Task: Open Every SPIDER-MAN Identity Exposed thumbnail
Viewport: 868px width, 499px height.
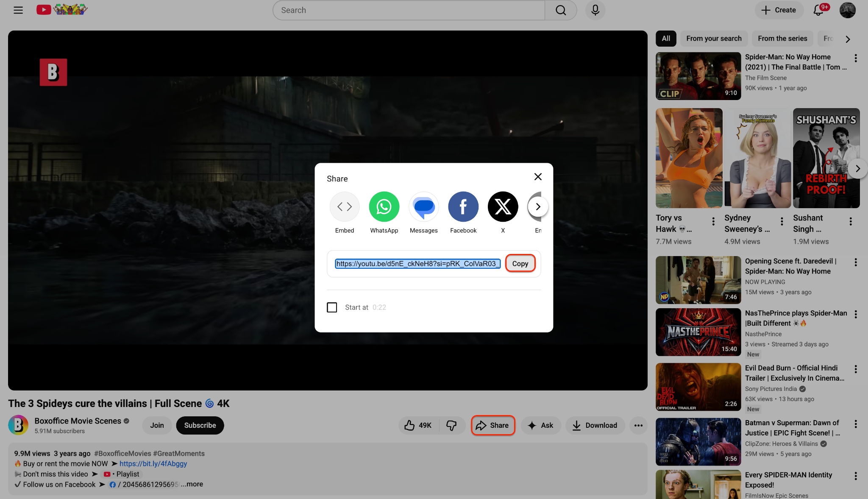Action: click(x=698, y=485)
